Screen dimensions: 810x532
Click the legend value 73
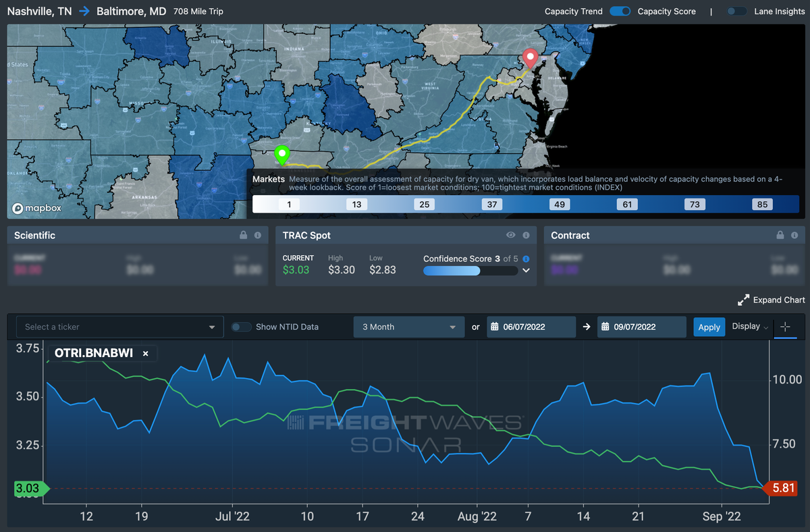click(695, 204)
